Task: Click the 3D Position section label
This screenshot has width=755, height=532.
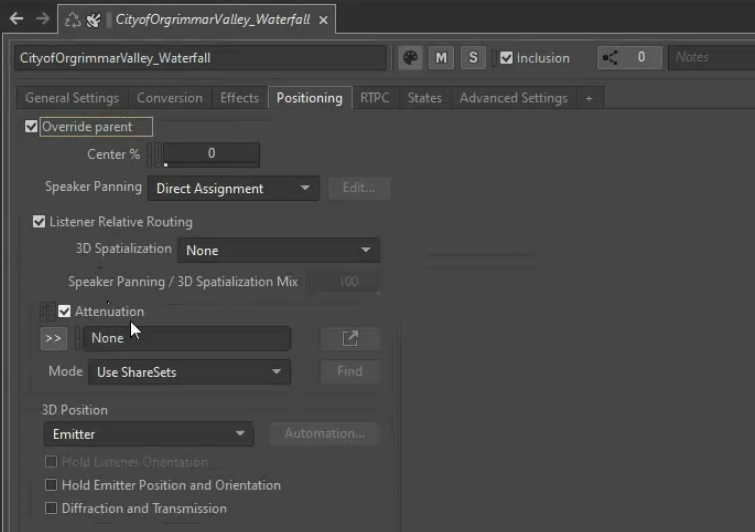Action: click(75, 410)
